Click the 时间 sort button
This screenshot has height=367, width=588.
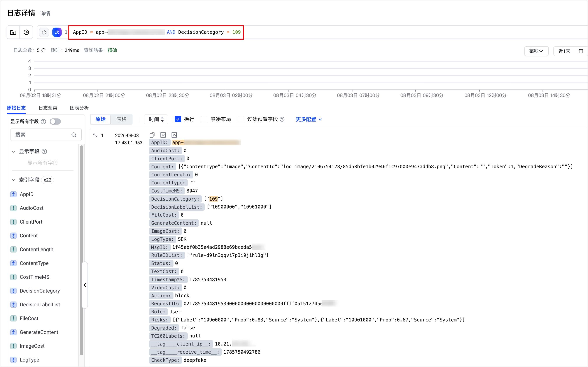tap(156, 119)
